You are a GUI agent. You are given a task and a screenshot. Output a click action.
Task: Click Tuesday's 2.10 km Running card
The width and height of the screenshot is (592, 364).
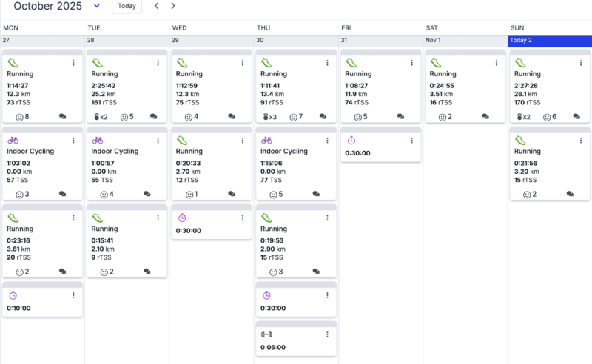click(x=127, y=244)
